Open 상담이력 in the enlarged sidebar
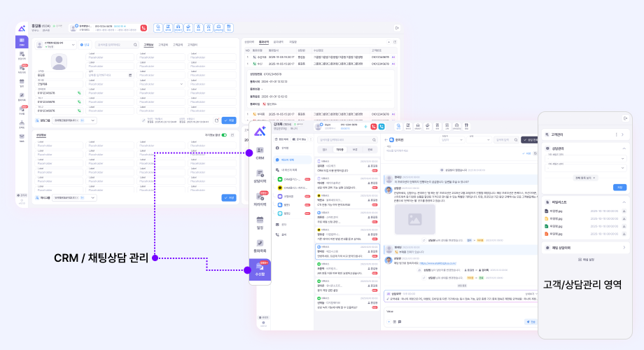This screenshot has width=644, height=350. [x=260, y=176]
